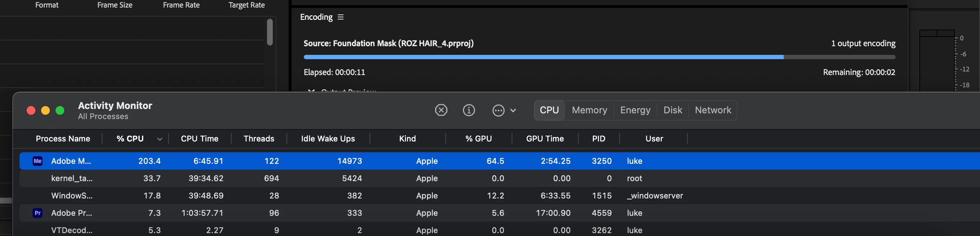Expand the more actions dropdown chevron
This screenshot has height=236, width=980.
(x=513, y=110)
